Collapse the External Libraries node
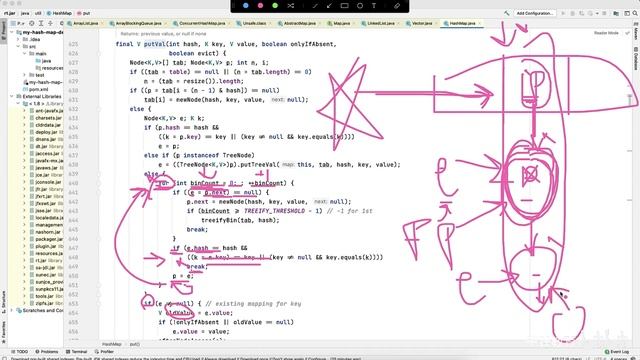This screenshot has height=360, width=640. click(12, 96)
